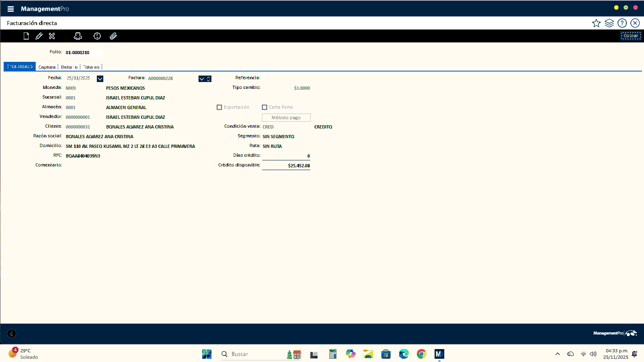Add to favorites with star icon
This screenshot has height=362, width=644.
click(596, 23)
